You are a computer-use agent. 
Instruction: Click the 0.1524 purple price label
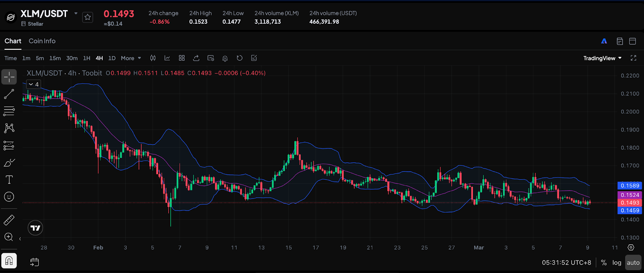pos(630,195)
